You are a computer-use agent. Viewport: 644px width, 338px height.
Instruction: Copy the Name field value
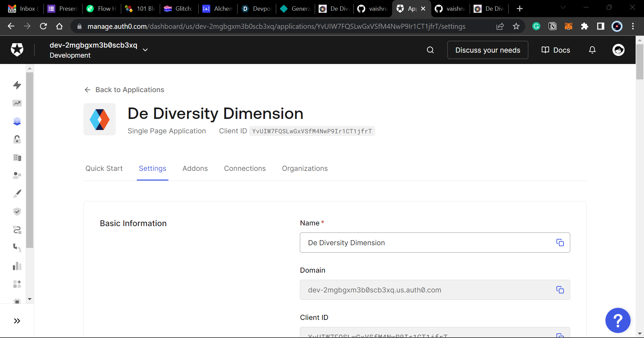pyautogui.click(x=560, y=243)
